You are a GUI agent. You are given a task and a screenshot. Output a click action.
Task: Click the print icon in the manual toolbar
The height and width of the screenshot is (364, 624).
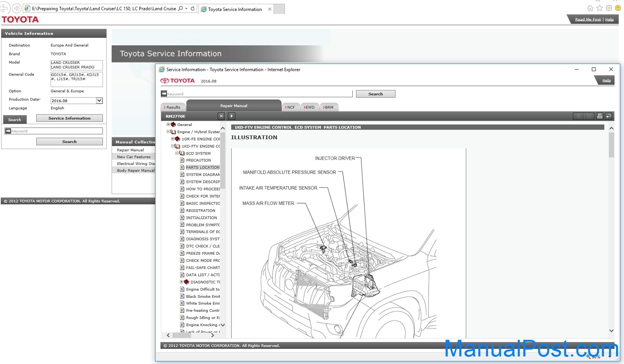coord(600,116)
